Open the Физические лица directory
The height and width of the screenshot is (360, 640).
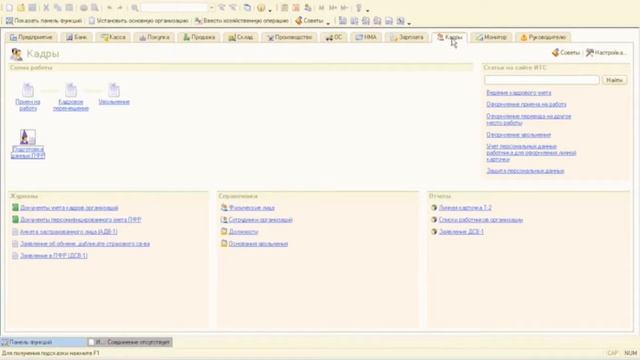click(251, 208)
